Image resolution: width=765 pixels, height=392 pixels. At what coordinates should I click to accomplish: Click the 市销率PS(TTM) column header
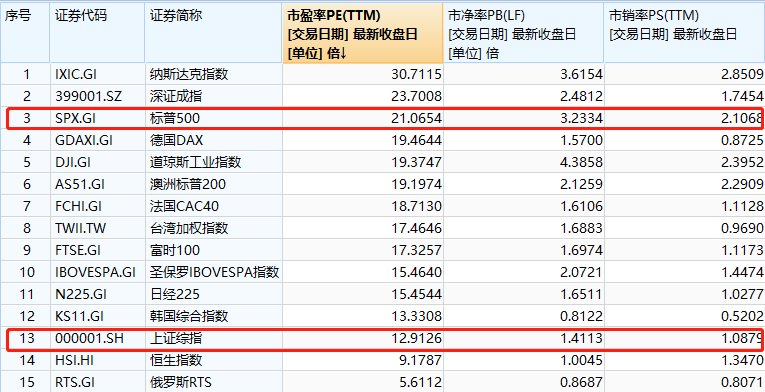[684, 33]
